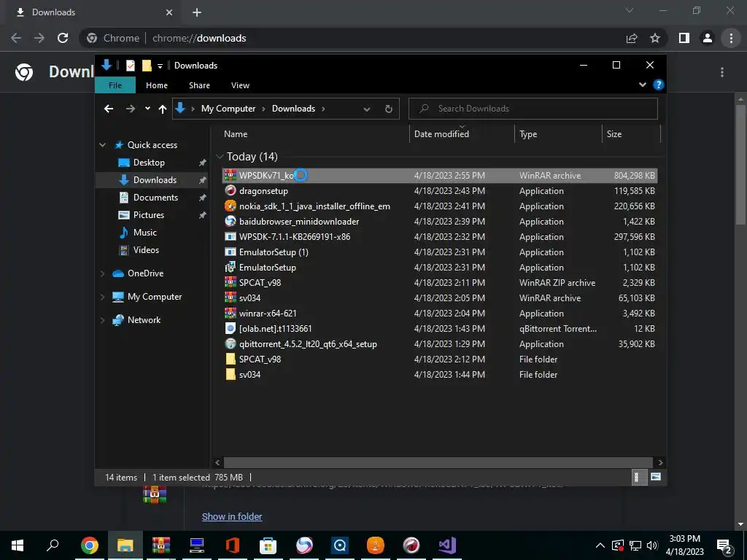The image size is (747, 560).
Task: Share this page icon in Chrome
Action: pos(632,38)
